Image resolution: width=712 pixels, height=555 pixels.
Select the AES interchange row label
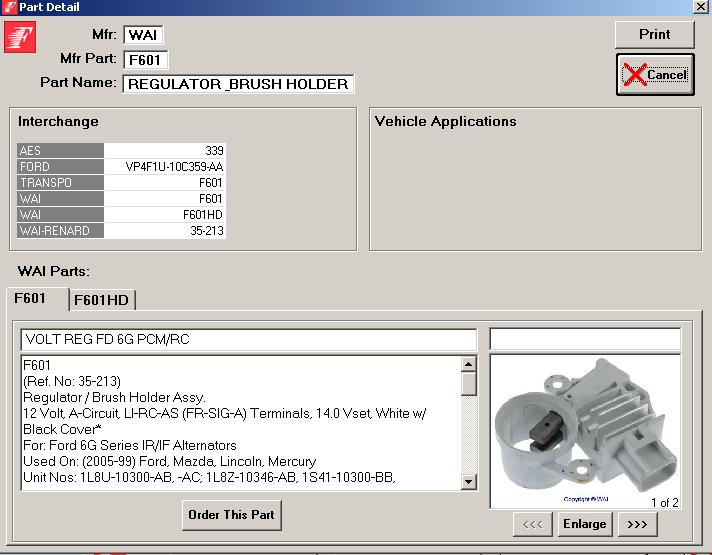(x=60, y=151)
